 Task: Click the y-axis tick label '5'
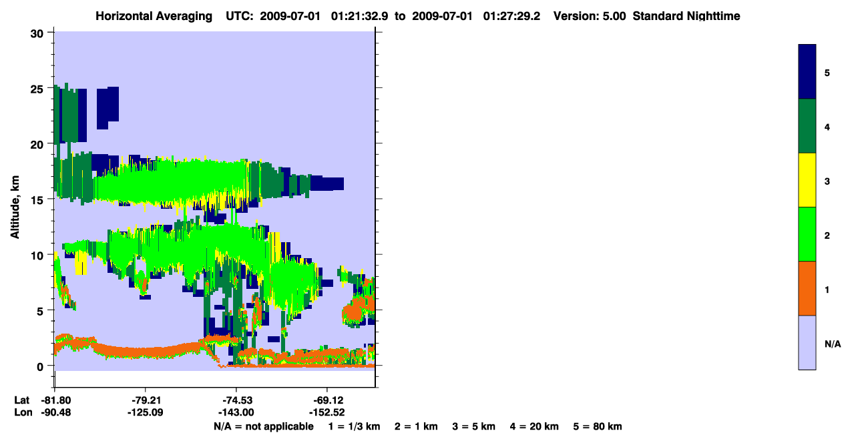(41, 310)
